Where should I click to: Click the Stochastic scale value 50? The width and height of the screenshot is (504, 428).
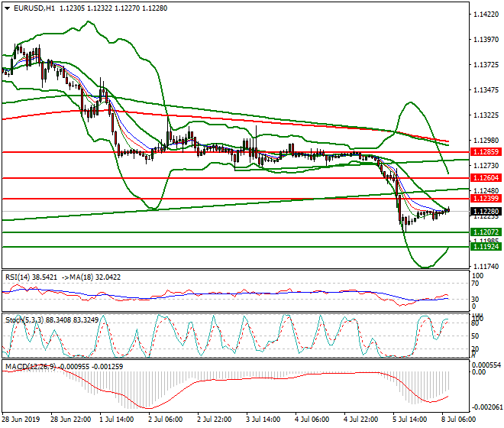click(x=475, y=336)
